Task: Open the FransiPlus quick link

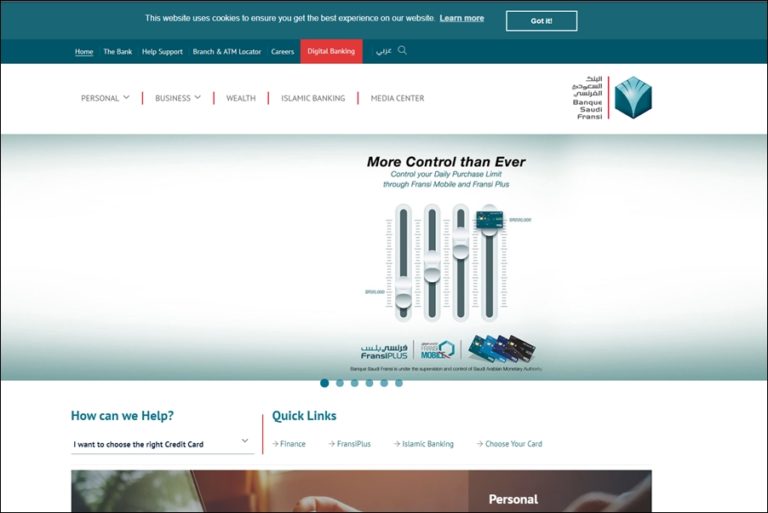Action: [x=350, y=444]
